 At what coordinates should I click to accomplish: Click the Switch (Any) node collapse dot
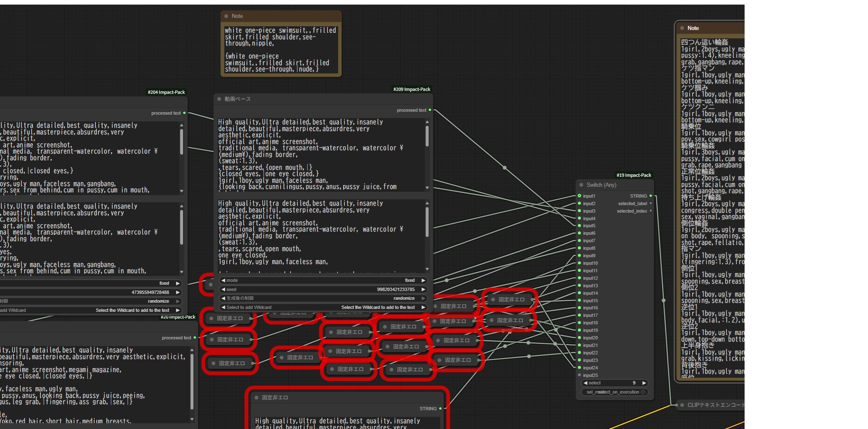(581, 185)
